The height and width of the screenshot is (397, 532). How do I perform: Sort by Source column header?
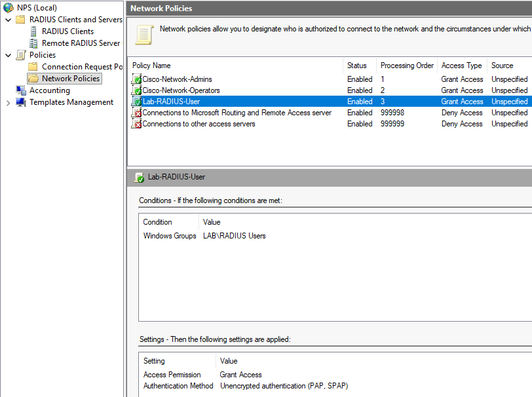[502, 66]
